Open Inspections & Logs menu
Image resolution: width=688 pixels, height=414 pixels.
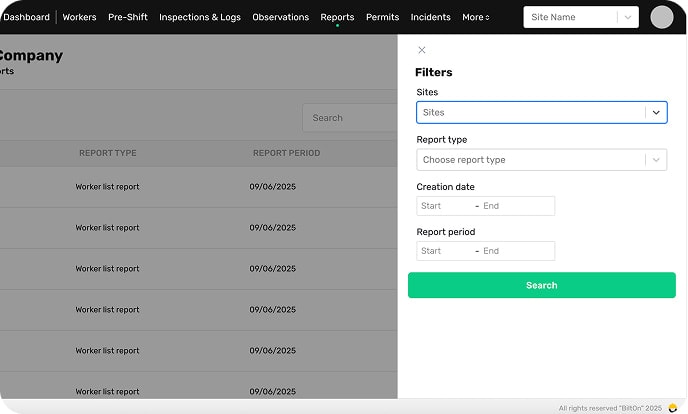point(199,17)
